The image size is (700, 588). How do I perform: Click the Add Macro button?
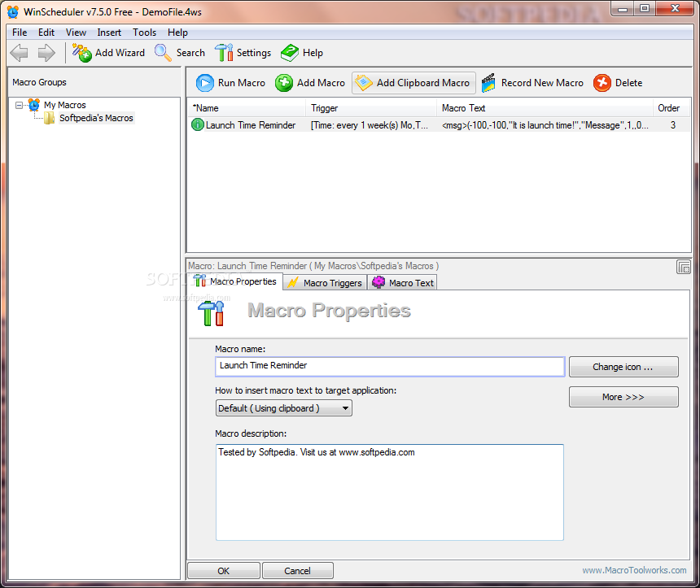point(310,83)
